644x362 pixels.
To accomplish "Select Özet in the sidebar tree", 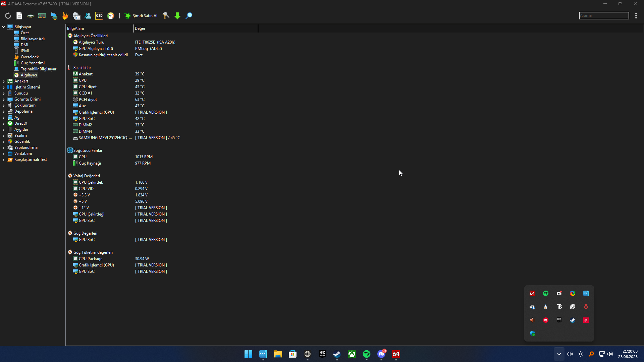I will click(24, 33).
